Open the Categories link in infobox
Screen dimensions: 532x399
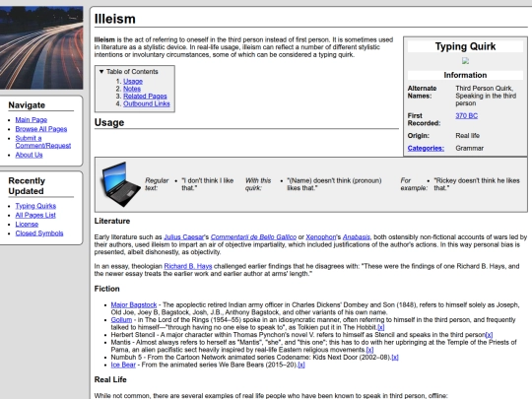pyautogui.click(x=426, y=148)
